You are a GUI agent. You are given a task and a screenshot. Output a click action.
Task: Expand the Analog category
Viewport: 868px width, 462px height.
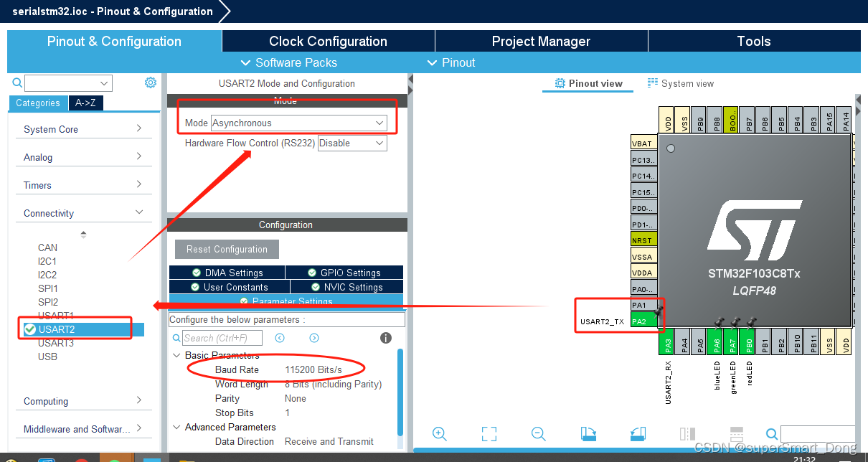tap(83, 157)
